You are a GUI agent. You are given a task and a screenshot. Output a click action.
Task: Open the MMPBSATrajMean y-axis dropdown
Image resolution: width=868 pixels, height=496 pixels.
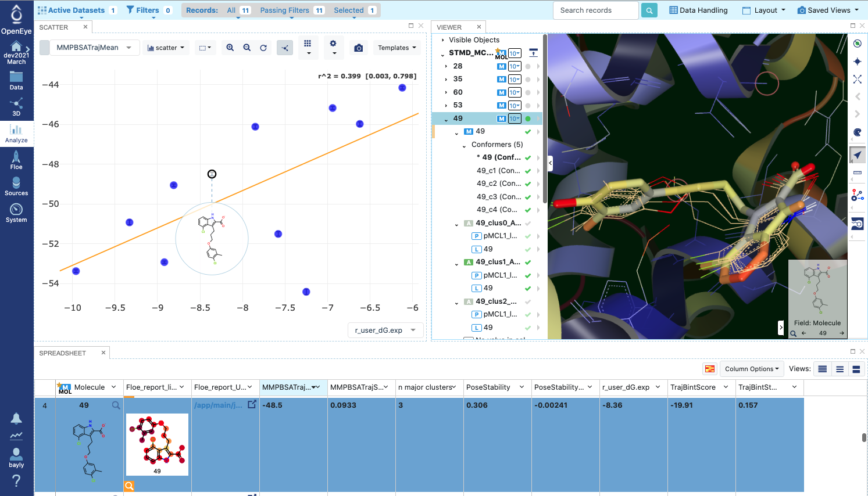click(x=95, y=48)
